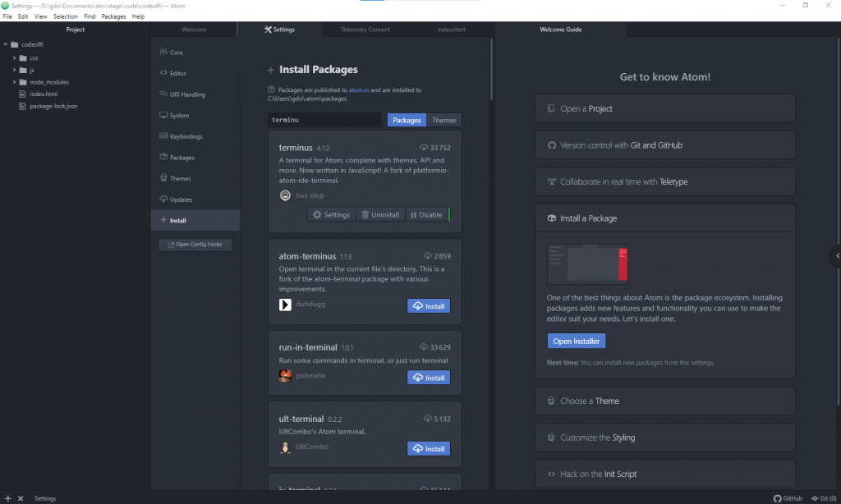Click the package-lock.json file icon in tree

point(22,106)
